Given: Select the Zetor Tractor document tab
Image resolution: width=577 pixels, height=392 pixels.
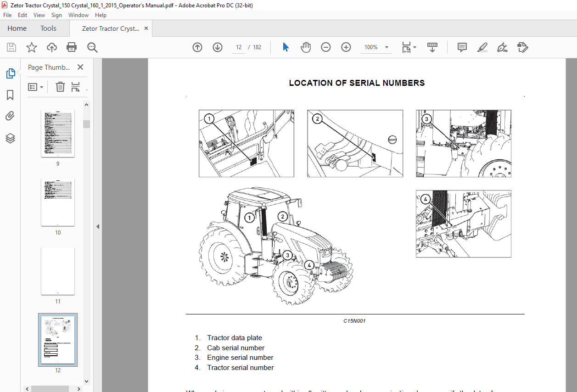Looking at the screenshot, I should coord(110,28).
